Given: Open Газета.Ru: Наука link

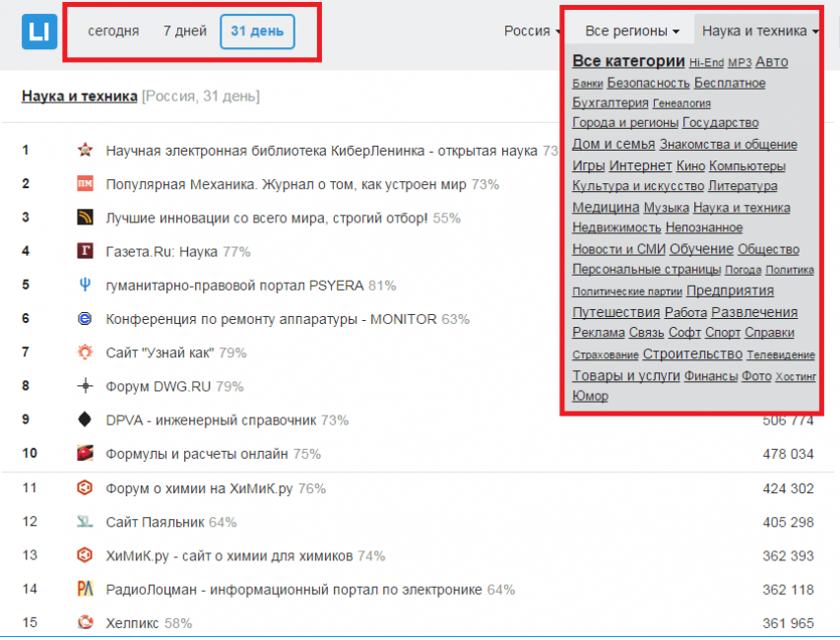Looking at the screenshot, I should [x=162, y=252].
